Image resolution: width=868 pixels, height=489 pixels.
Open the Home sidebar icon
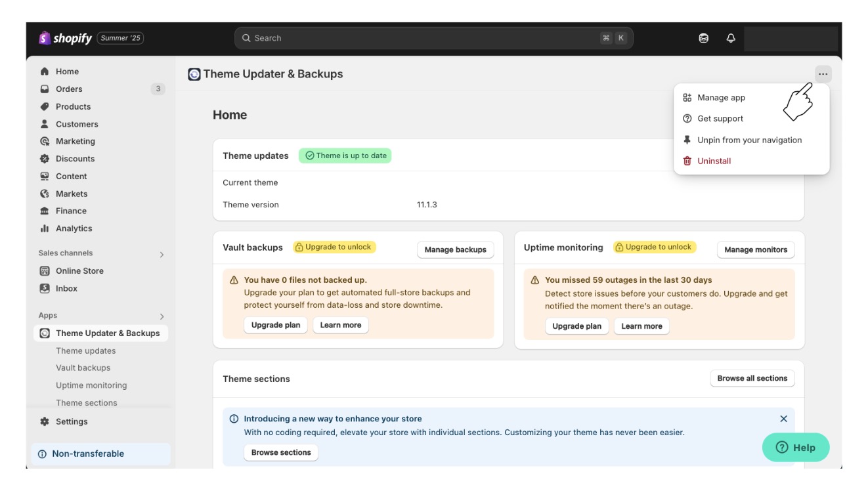pyautogui.click(x=45, y=72)
